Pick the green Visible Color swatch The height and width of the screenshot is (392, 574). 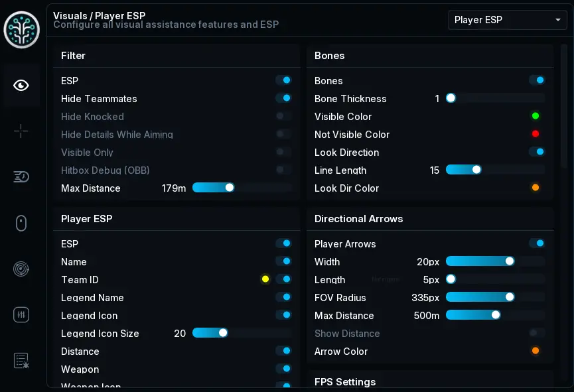tap(536, 116)
